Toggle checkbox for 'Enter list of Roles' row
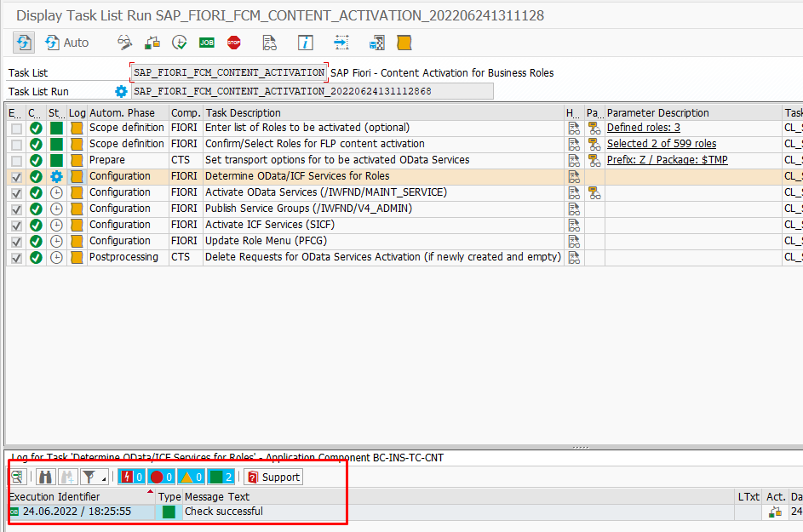 16,128
